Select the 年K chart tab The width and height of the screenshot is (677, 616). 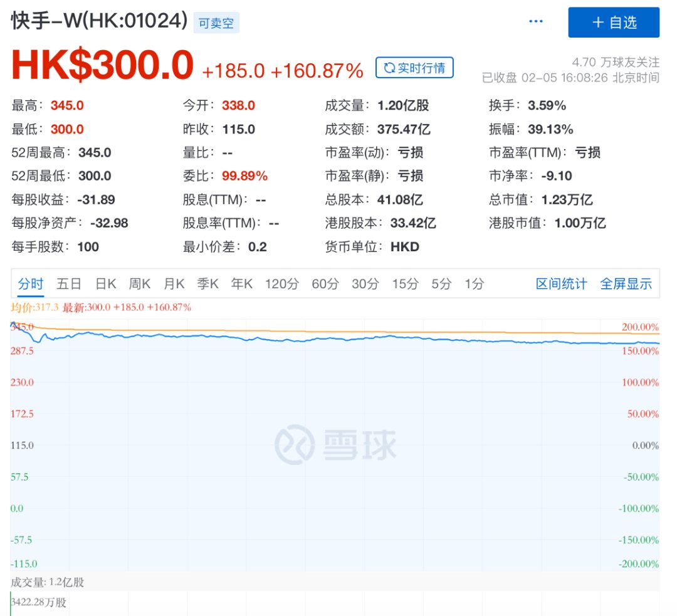click(242, 284)
